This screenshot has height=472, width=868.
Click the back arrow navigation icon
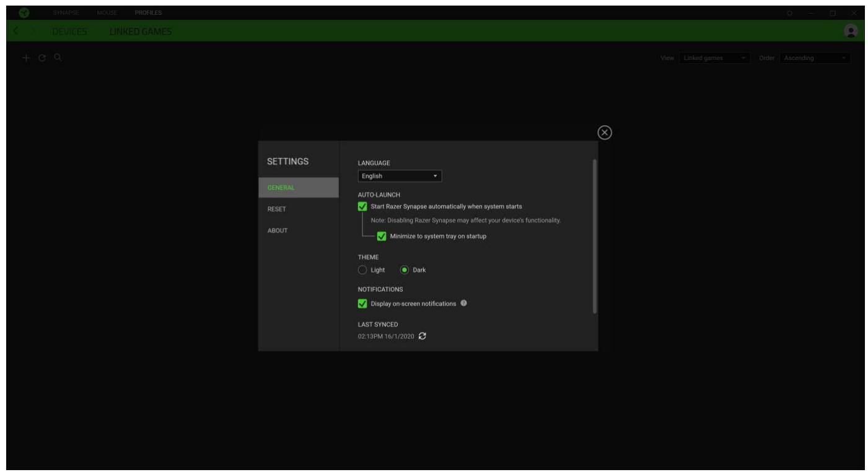(x=17, y=31)
